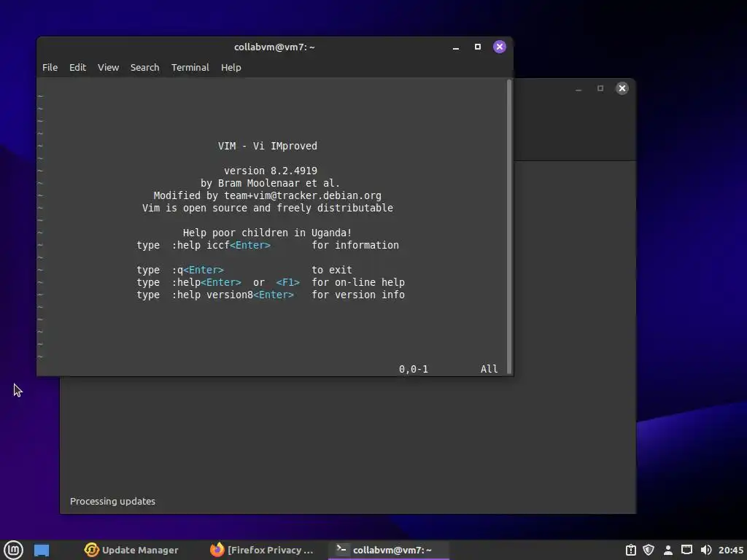Switch to Update Manager in taskbar
The image size is (747, 560).
(x=131, y=550)
